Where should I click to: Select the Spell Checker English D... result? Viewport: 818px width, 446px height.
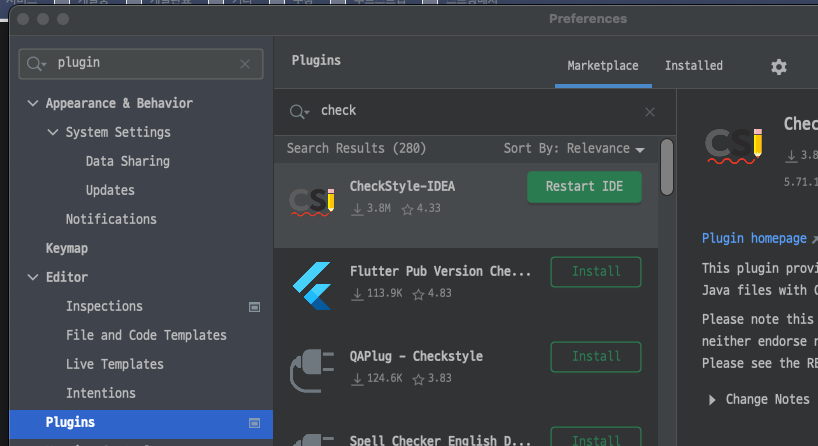[440, 440]
